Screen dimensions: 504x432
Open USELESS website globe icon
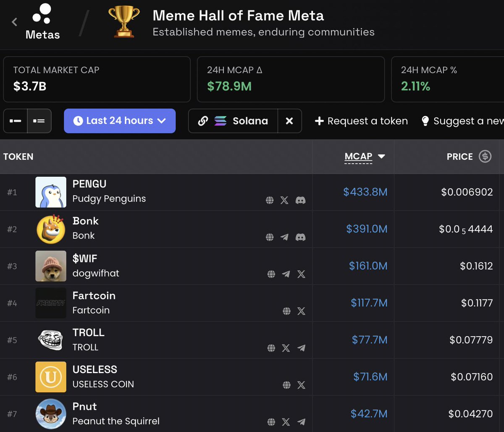click(x=287, y=385)
